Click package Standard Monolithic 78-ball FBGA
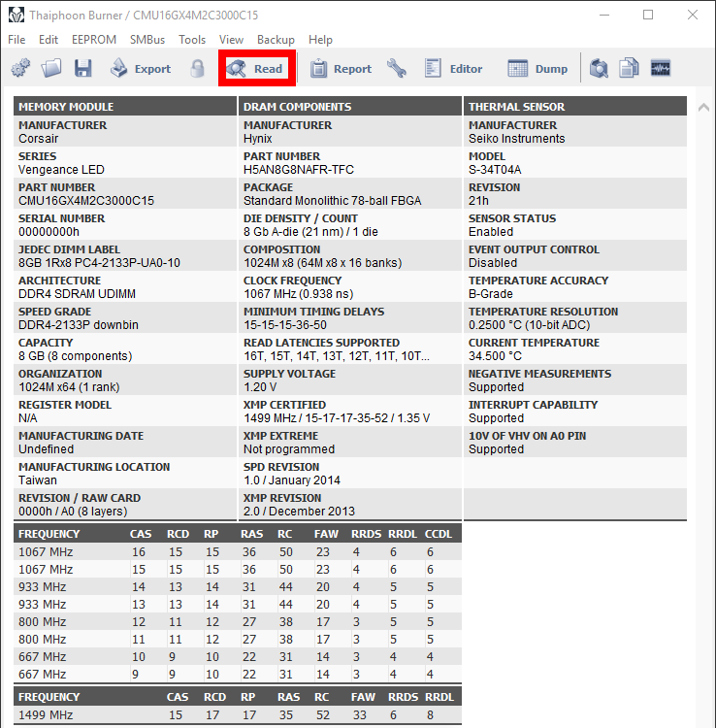Image resolution: width=716 pixels, height=728 pixels. tap(332, 201)
